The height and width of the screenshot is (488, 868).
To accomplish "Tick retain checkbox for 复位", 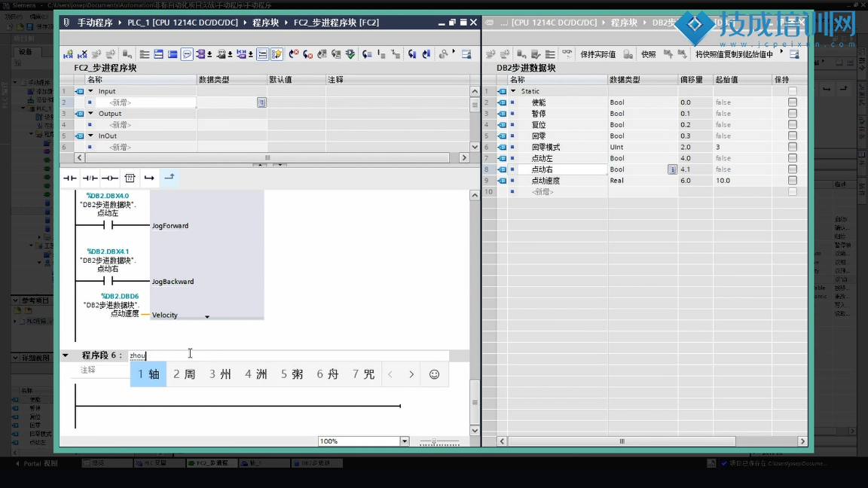I will (x=793, y=124).
